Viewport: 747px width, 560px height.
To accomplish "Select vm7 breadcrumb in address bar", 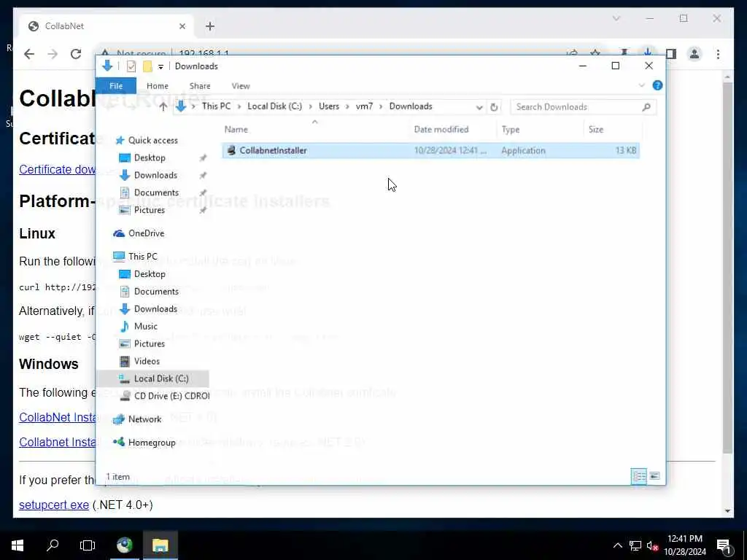I will tap(364, 106).
